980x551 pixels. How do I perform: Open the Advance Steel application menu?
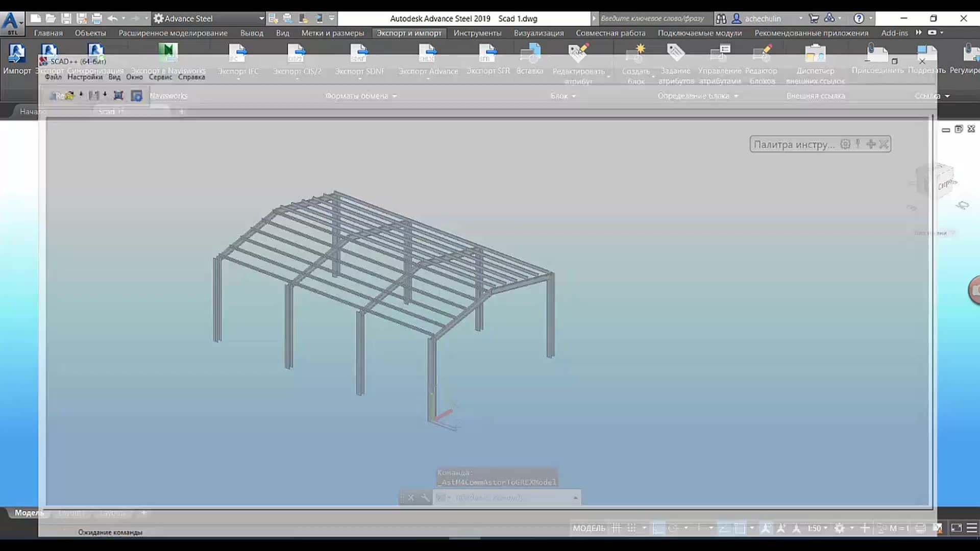11,23
